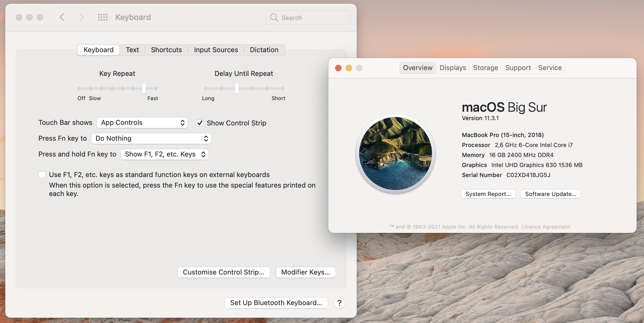Switch to the Shortcuts tab

[166, 50]
